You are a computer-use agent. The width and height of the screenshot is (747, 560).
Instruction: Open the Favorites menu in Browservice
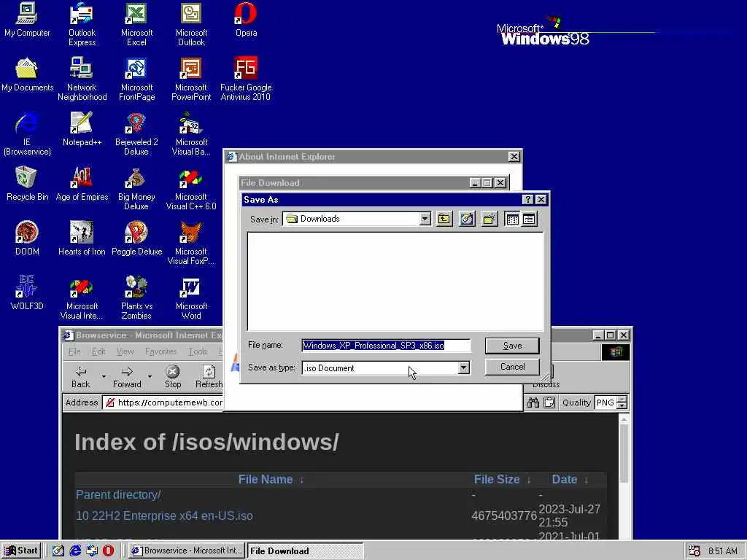coord(160,351)
